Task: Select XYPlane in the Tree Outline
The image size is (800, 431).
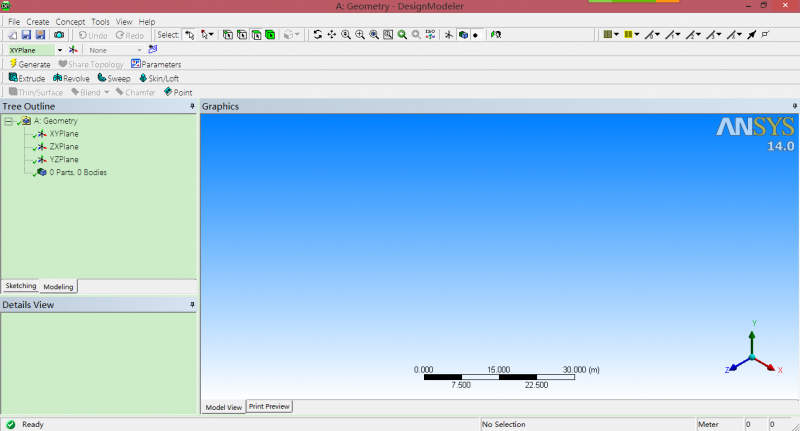Action: point(64,134)
